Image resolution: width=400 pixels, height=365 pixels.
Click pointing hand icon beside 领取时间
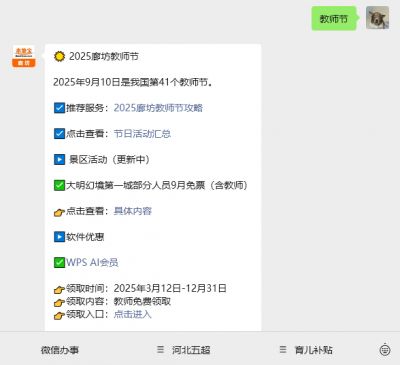[59, 289]
